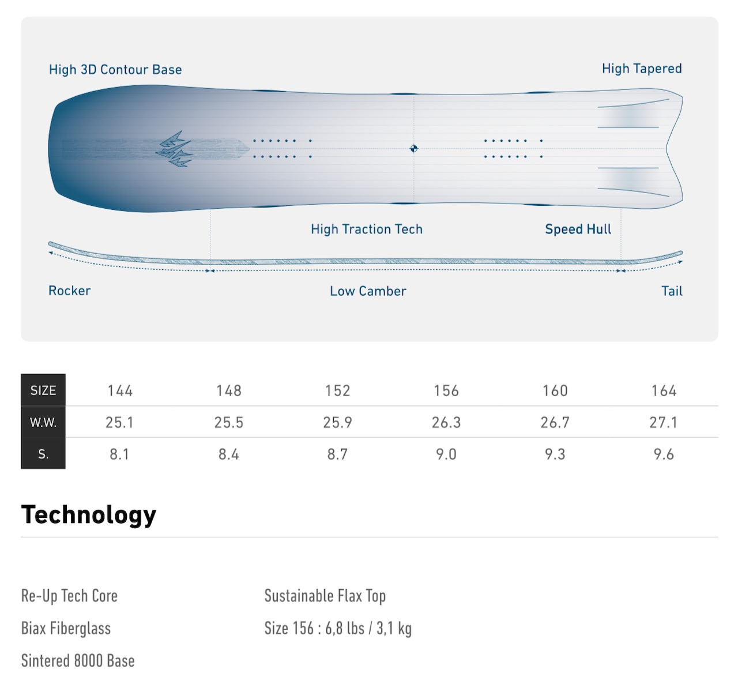
Task: Click the front binding insert dots
Action: point(283,149)
